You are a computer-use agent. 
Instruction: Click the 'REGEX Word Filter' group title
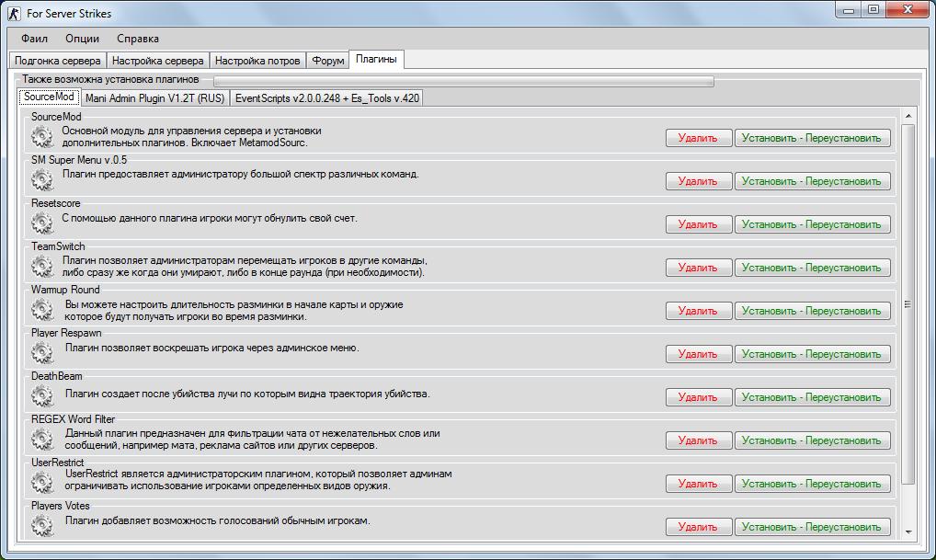click(73, 419)
